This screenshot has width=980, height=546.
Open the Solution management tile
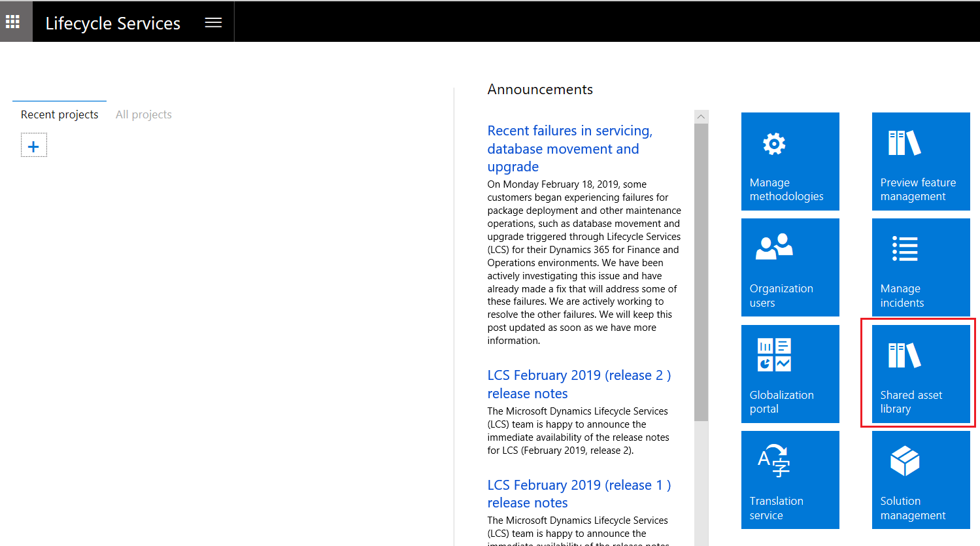921,480
